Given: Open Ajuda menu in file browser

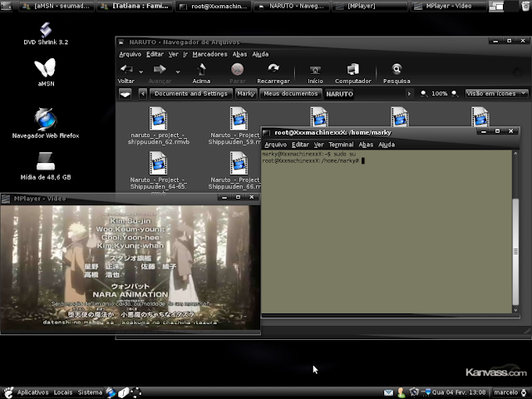Looking at the screenshot, I should coord(260,54).
